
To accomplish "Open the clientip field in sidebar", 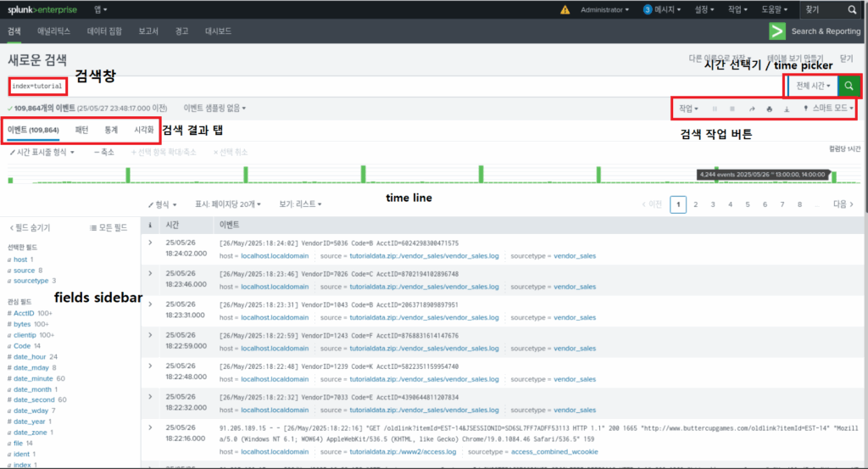I will 25,335.
